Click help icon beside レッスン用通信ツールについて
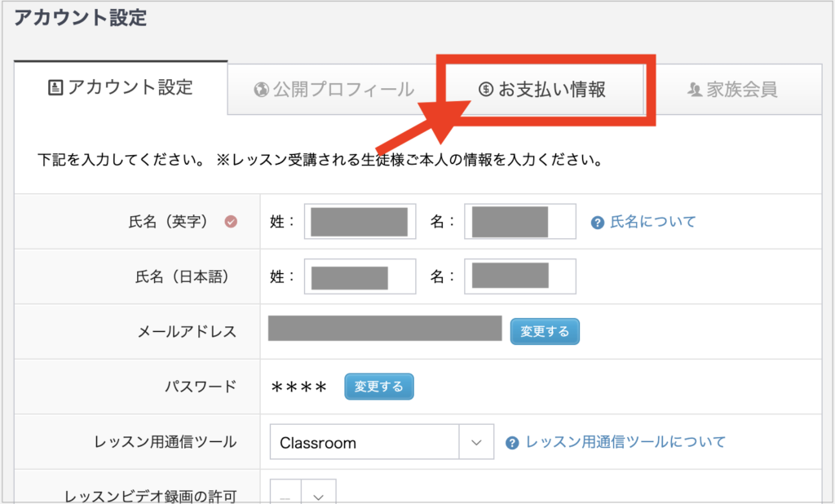The image size is (835, 504). tap(512, 443)
